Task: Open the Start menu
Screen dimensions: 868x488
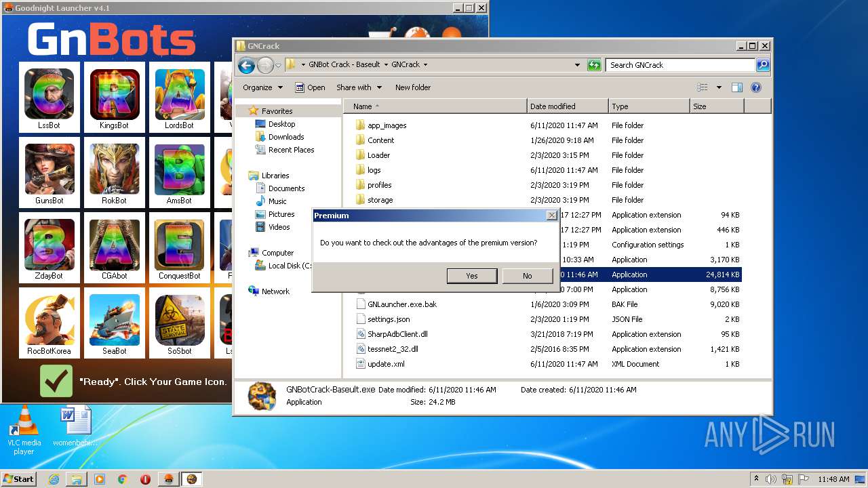Action: 19,479
